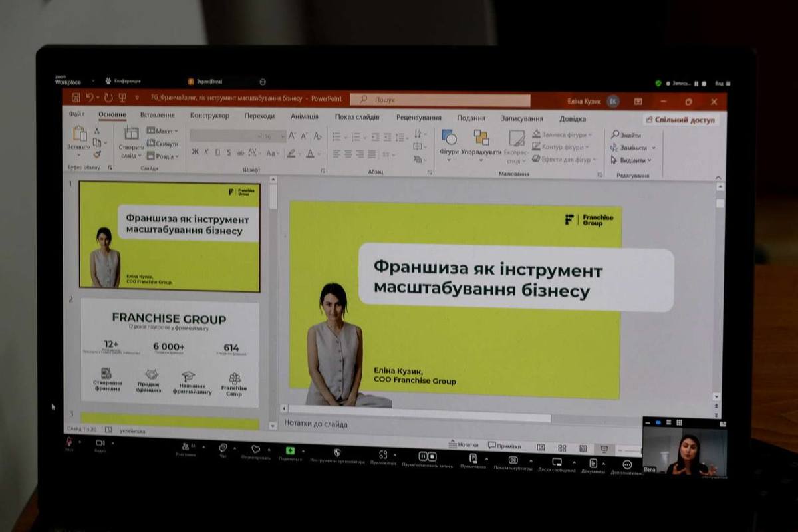Toggle underline formatting button
798x532 pixels.
click(x=217, y=152)
